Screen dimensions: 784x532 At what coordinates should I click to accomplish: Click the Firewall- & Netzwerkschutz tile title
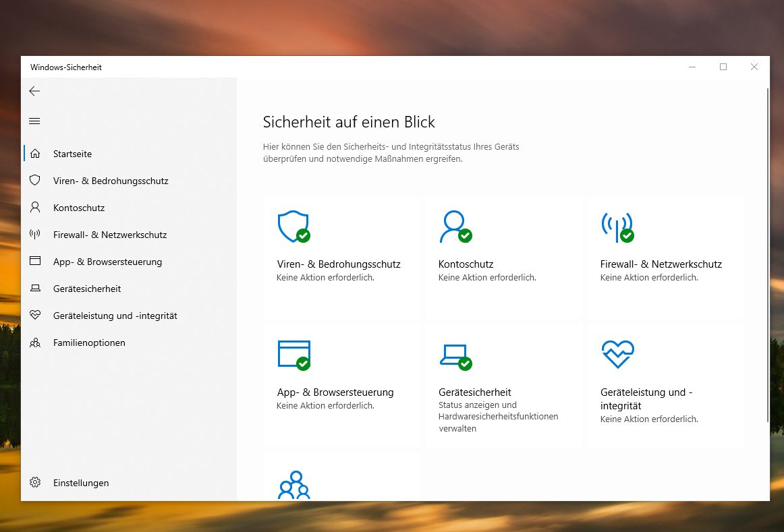point(661,264)
